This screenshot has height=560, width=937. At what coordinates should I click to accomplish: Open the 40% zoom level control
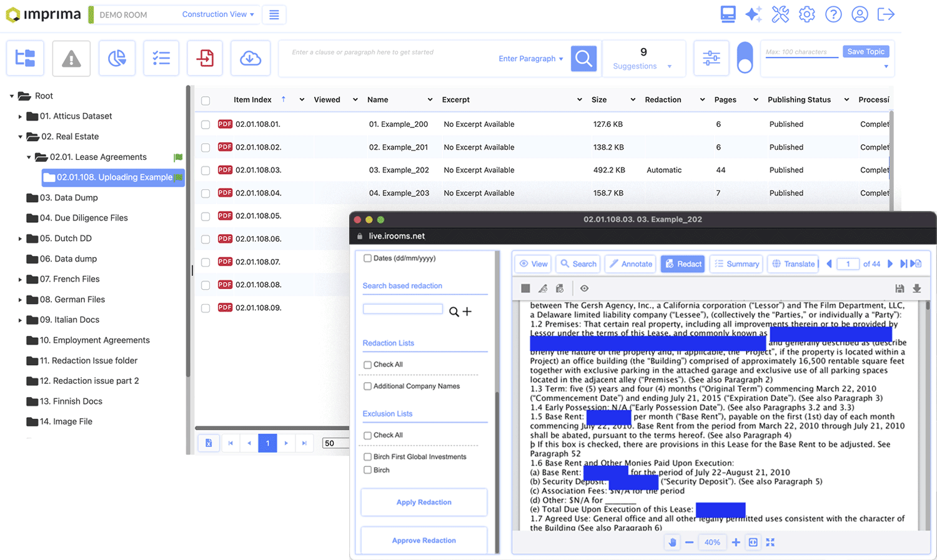[712, 542]
